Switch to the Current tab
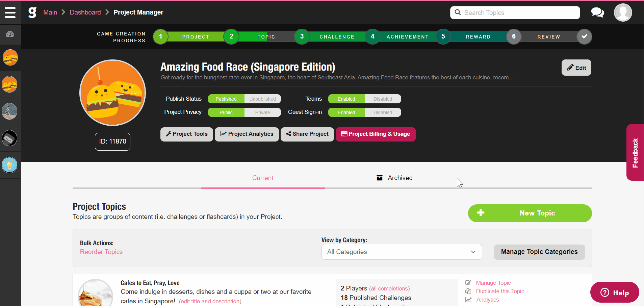644x306 pixels. coord(263,178)
